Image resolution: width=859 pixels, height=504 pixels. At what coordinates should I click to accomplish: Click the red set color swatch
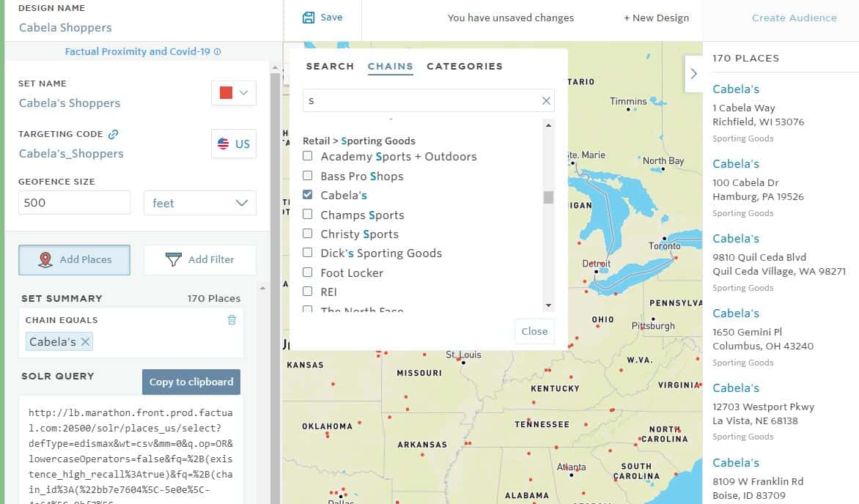tap(226, 93)
